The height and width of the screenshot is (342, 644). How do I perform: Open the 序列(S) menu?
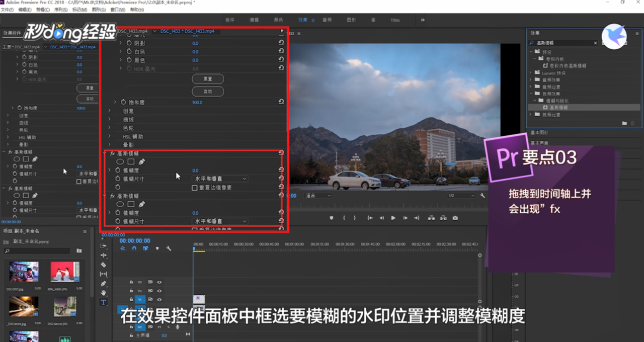[60, 10]
